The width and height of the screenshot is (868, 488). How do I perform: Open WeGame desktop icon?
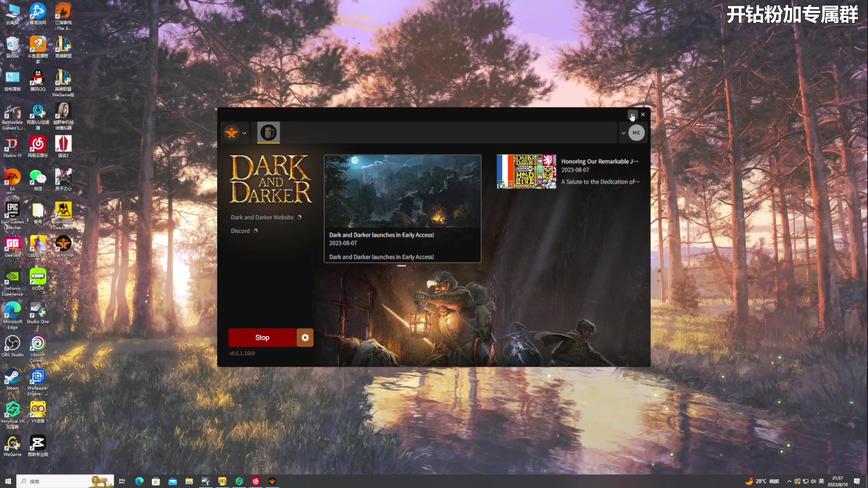click(x=13, y=446)
